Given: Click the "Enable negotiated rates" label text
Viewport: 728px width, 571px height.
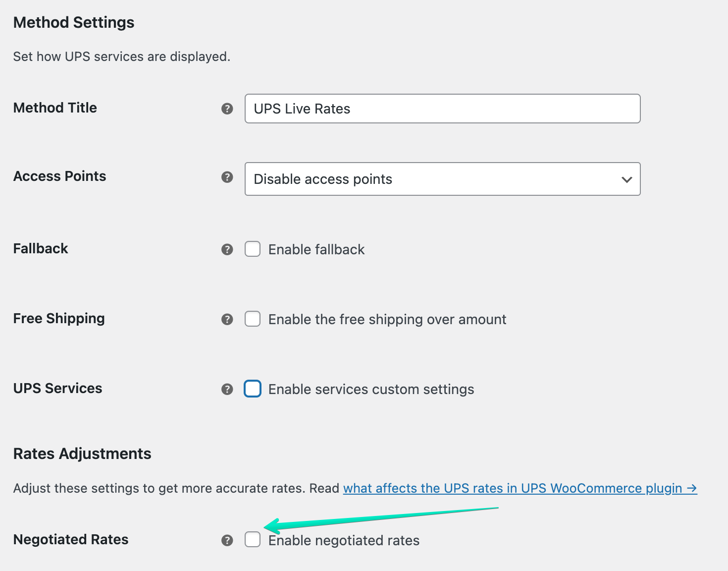Looking at the screenshot, I should (x=344, y=540).
